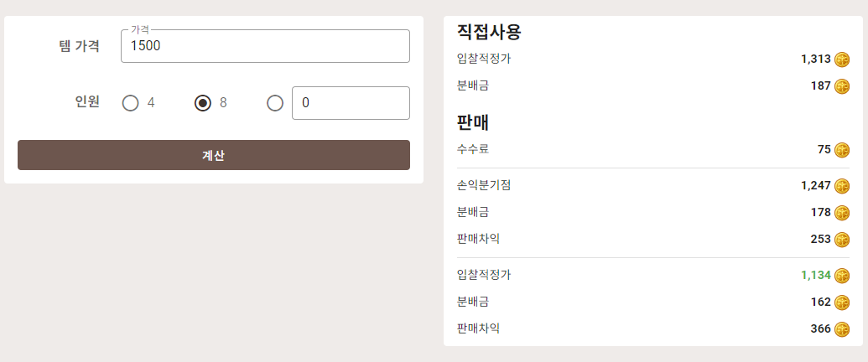Click the coin icon beside 분배금 178
The image size is (868, 362).
[841, 213]
